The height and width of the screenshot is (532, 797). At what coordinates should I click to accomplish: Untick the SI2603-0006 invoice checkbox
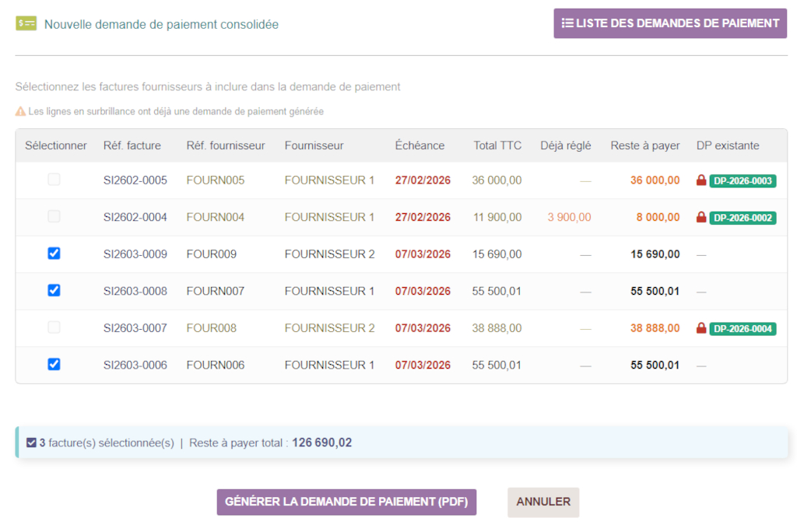pyautogui.click(x=54, y=364)
